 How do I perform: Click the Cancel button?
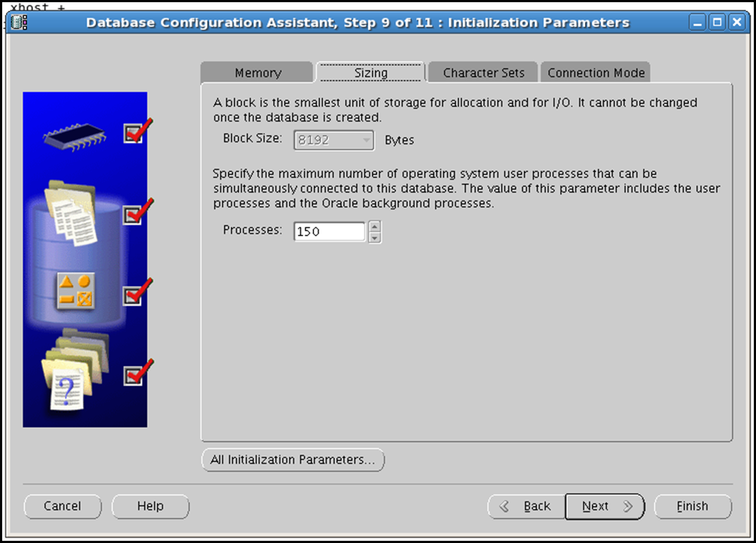62,506
